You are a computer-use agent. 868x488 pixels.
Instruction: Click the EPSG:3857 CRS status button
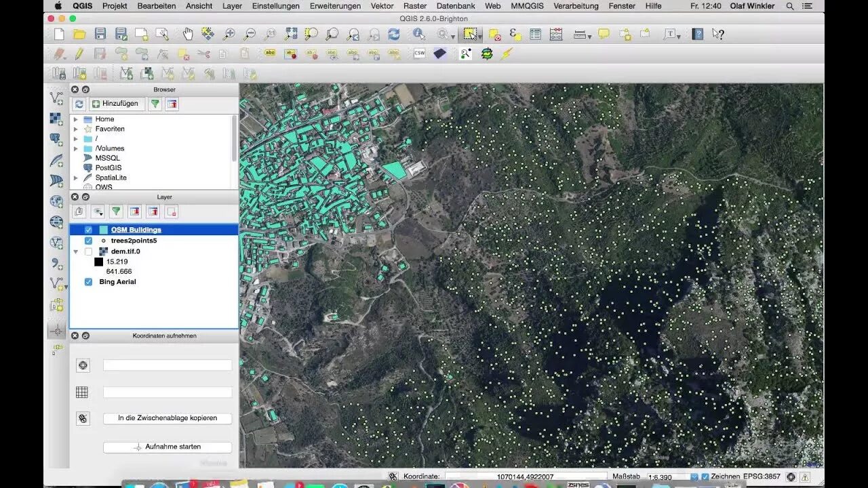click(x=761, y=476)
